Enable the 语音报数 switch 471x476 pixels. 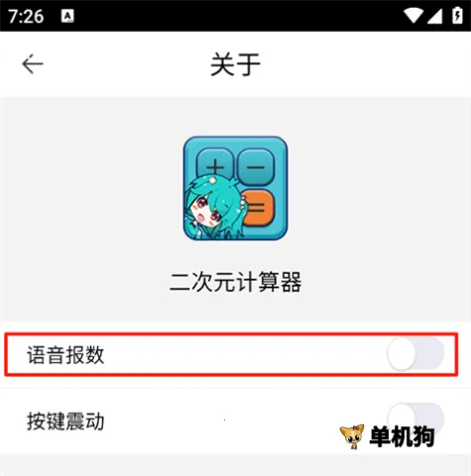pyautogui.click(x=415, y=354)
